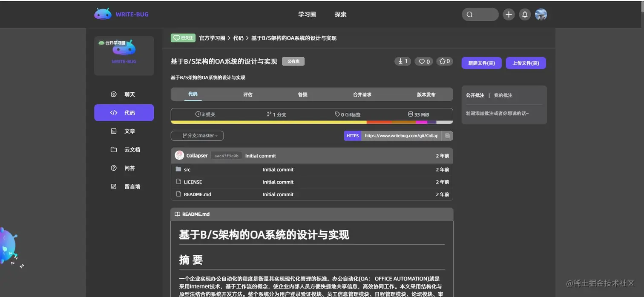The image size is (644, 297).
Task: Click the download count button
Action: [x=402, y=61]
